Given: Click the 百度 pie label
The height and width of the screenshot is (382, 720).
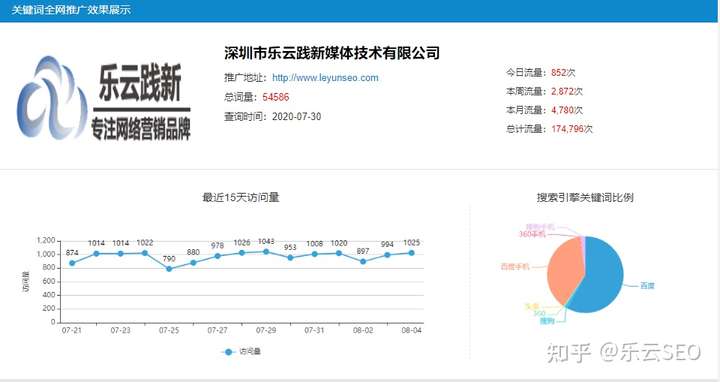Looking at the screenshot, I should point(647,286).
